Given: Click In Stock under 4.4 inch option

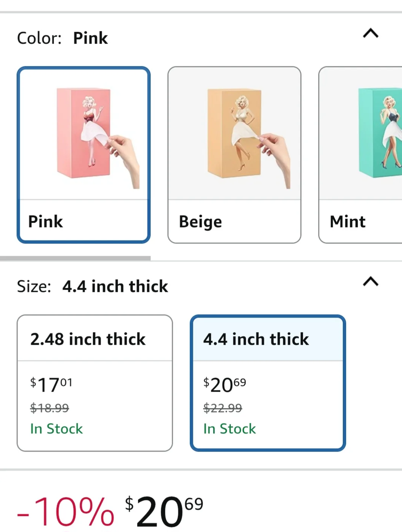Looking at the screenshot, I should tap(230, 429).
